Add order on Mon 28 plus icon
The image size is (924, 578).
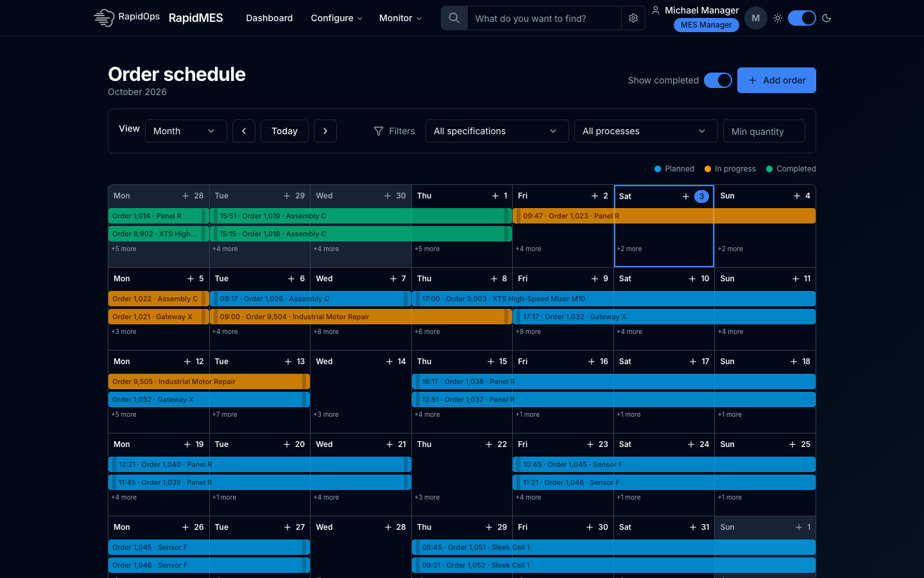coord(185,196)
